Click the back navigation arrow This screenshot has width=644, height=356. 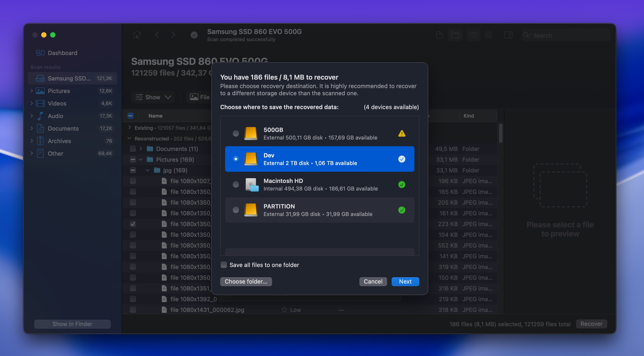click(157, 35)
